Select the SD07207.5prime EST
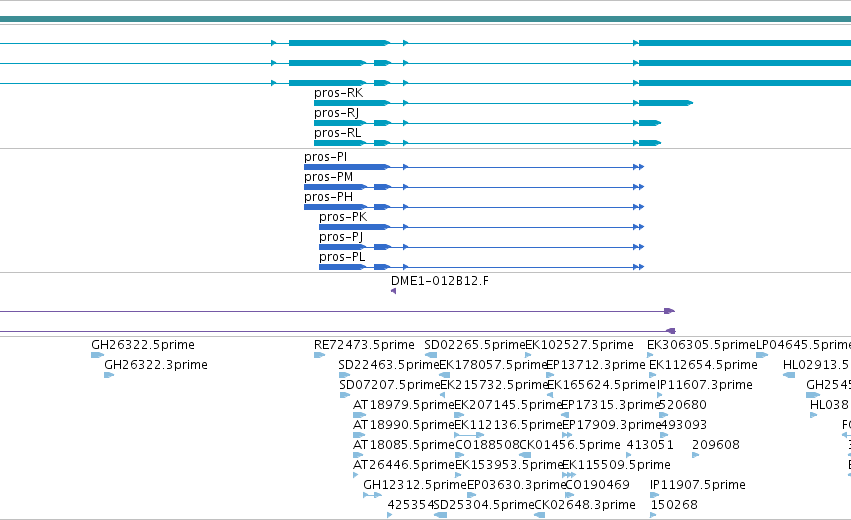The width and height of the screenshot is (851, 520). pos(390,385)
